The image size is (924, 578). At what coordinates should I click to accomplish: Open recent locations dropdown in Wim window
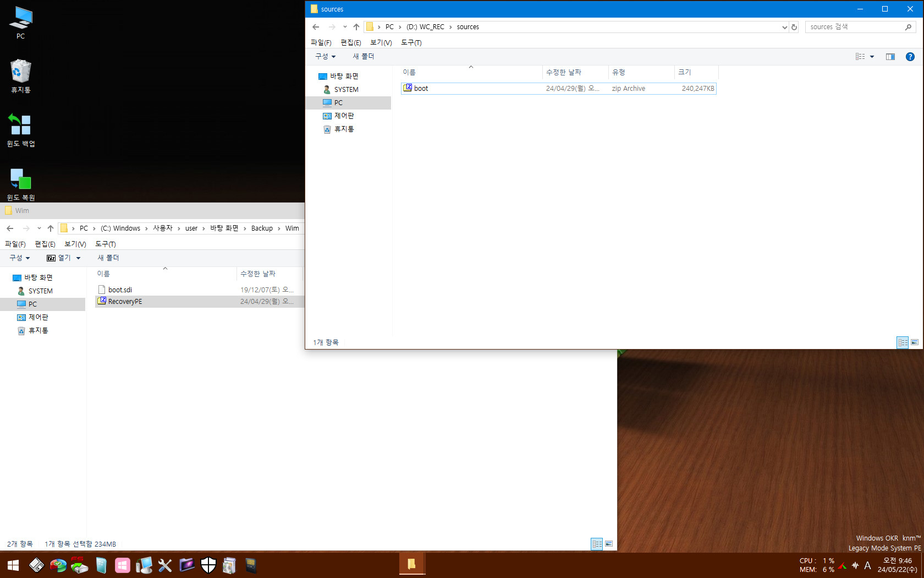coord(39,228)
